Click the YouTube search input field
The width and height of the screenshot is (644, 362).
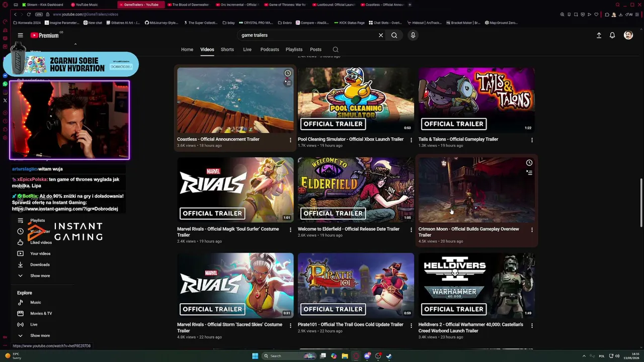(x=307, y=35)
